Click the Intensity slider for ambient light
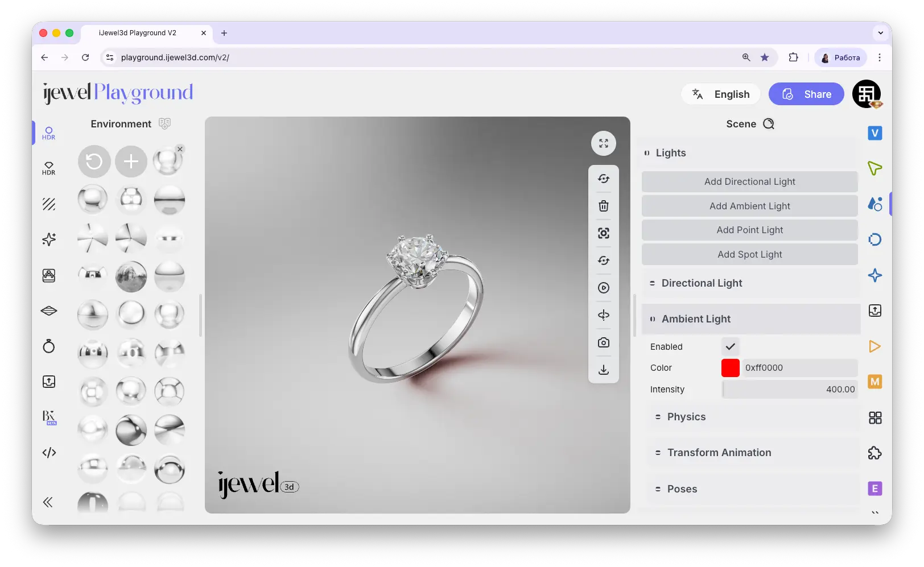Screen dimensions: 924x567 click(x=790, y=390)
